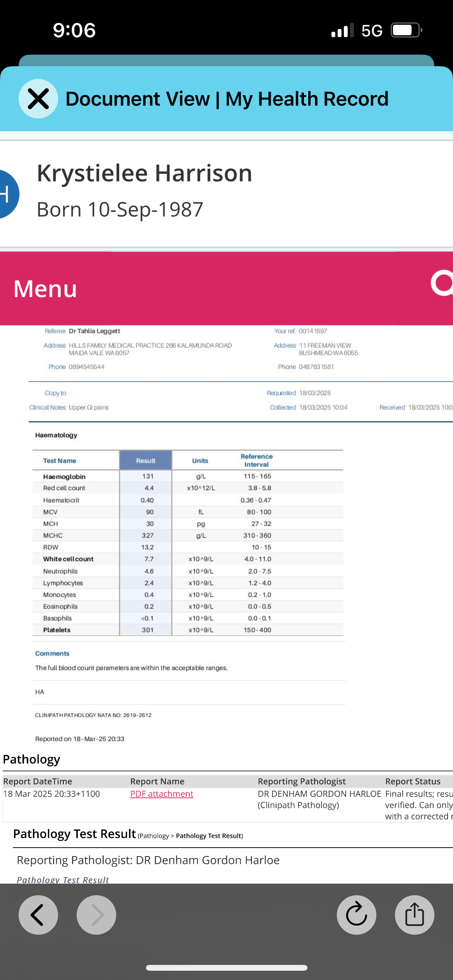This screenshot has height=980, width=453.
Task: Tap the Reference Interval header
Action: [x=256, y=461]
